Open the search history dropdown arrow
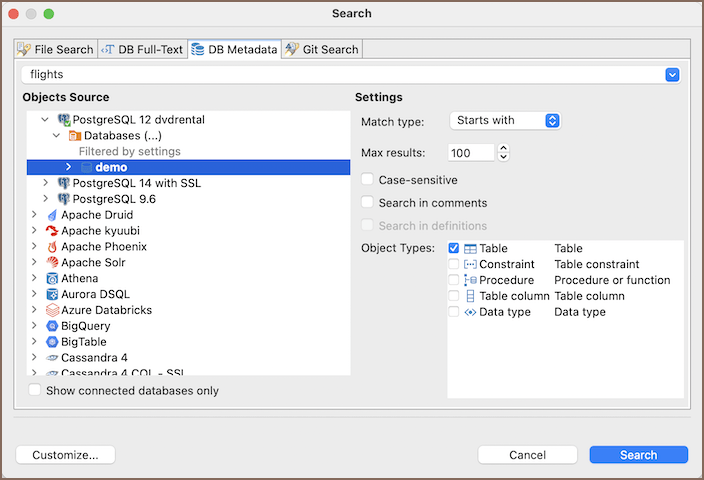 click(x=672, y=75)
